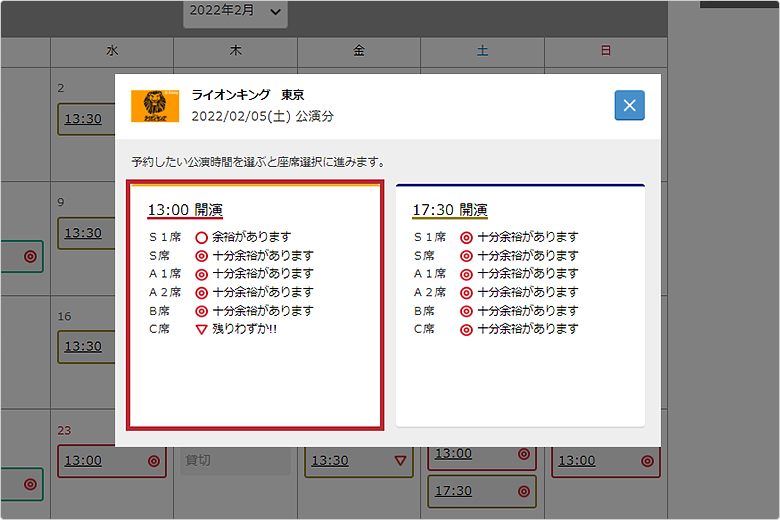The width and height of the screenshot is (780, 520).
Task: Select the 17:30 開演 performance card
Action: point(520,305)
